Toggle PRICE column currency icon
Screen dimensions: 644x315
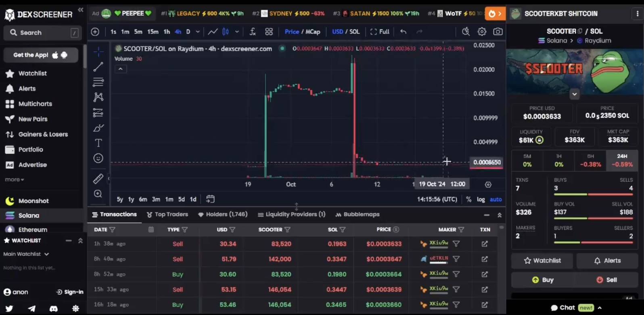click(x=396, y=229)
